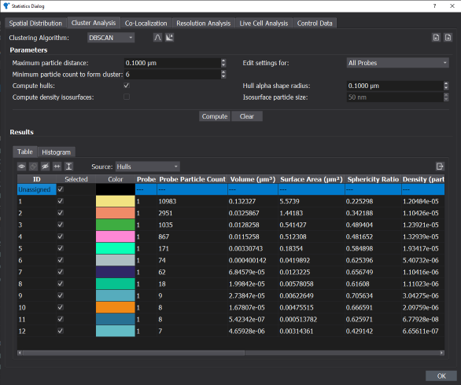Click the horizontal arrows icon in results toolbar
The height and width of the screenshot is (385, 461).
tap(57, 166)
